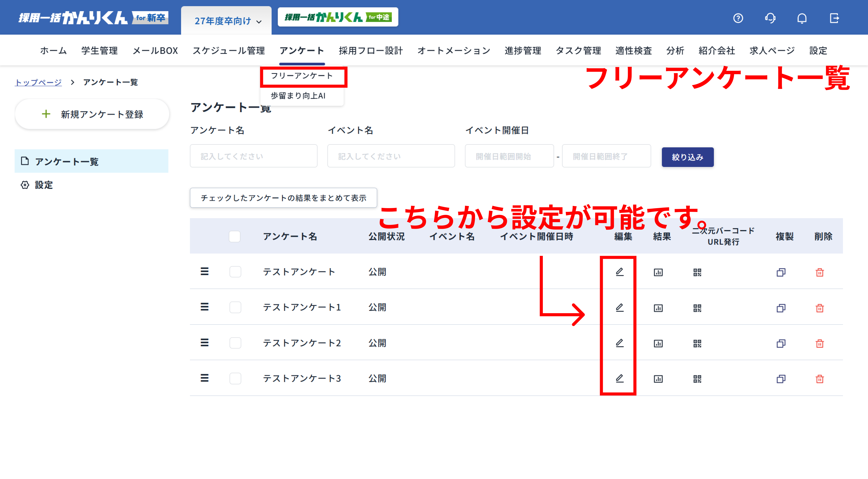This screenshot has height=479, width=868.
Task: Duplicate the テストアンケート3 survey
Action: pyautogui.click(x=781, y=379)
